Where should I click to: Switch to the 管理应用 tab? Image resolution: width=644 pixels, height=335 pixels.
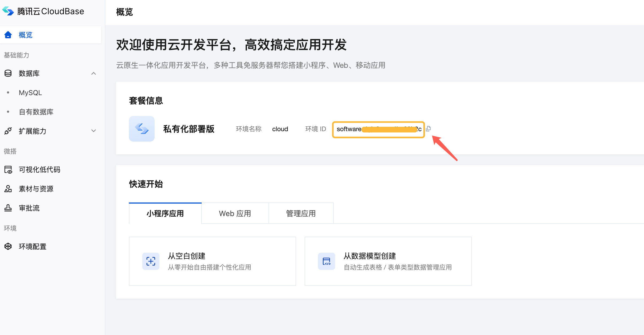pyautogui.click(x=301, y=213)
